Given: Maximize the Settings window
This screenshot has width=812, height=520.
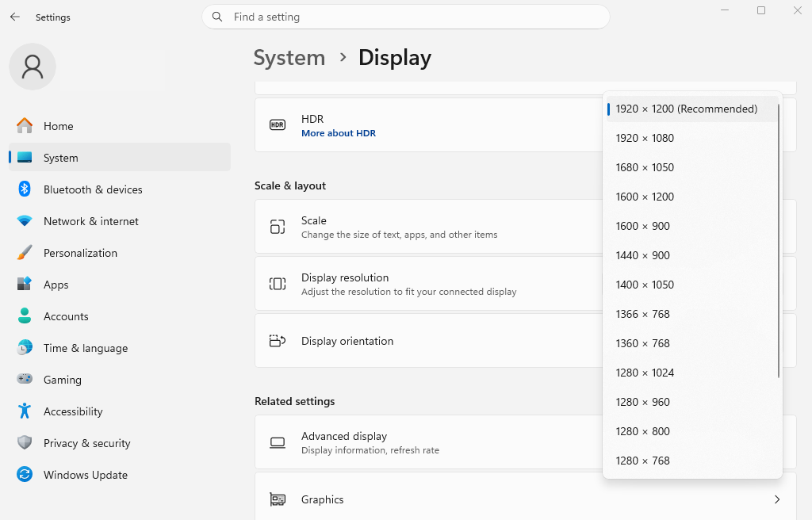Looking at the screenshot, I should click(761, 10).
